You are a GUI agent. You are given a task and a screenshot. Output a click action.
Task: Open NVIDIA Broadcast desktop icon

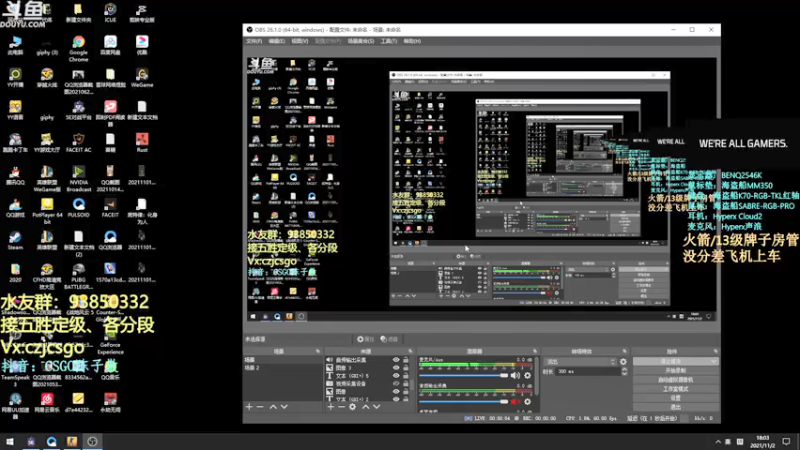click(78, 178)
